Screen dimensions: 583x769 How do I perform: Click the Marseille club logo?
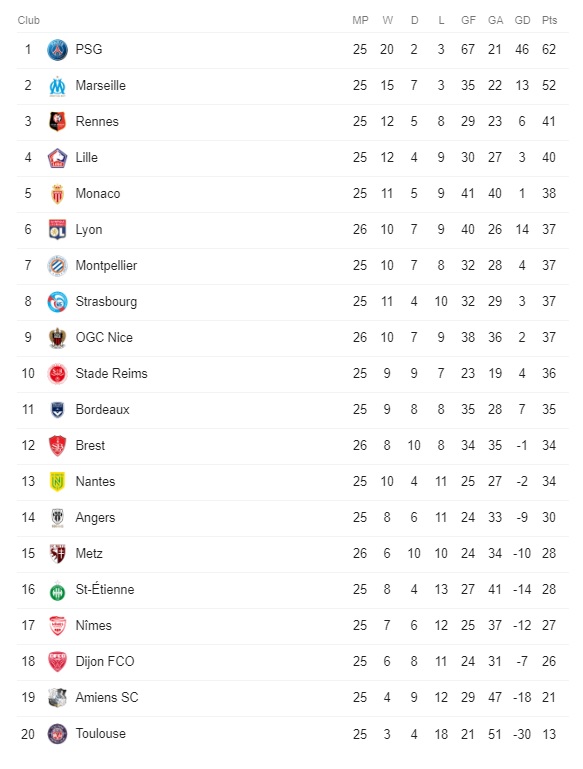57,86
